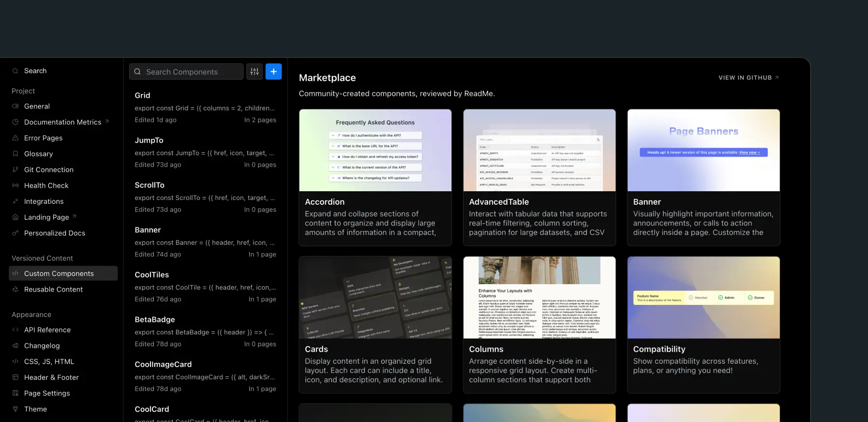Open the Cards marketplace card thumbnail

tap(375, 298)
